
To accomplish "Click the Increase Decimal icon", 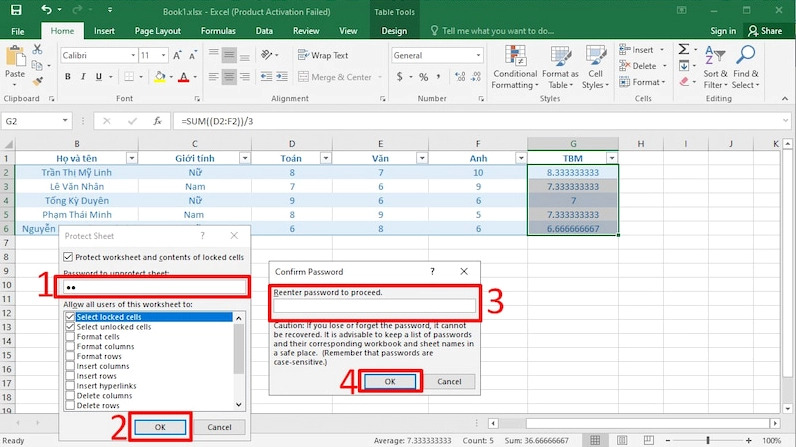I will pyautogui.click(x=460, y=77).
